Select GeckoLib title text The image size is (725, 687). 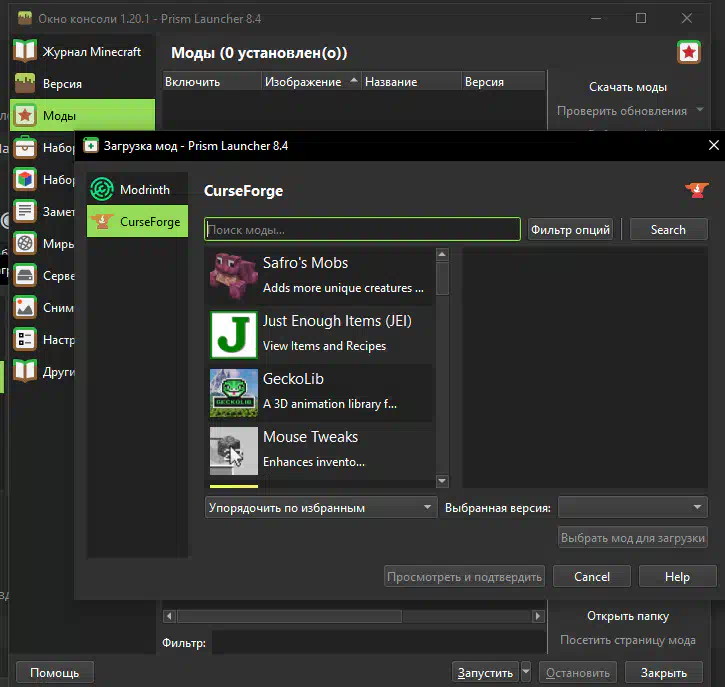[293, 379]
